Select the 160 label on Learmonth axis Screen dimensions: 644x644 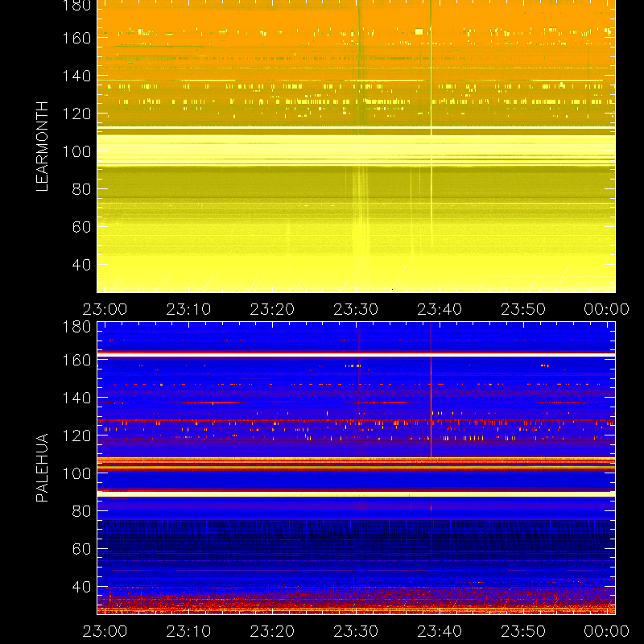click(76, 38)
